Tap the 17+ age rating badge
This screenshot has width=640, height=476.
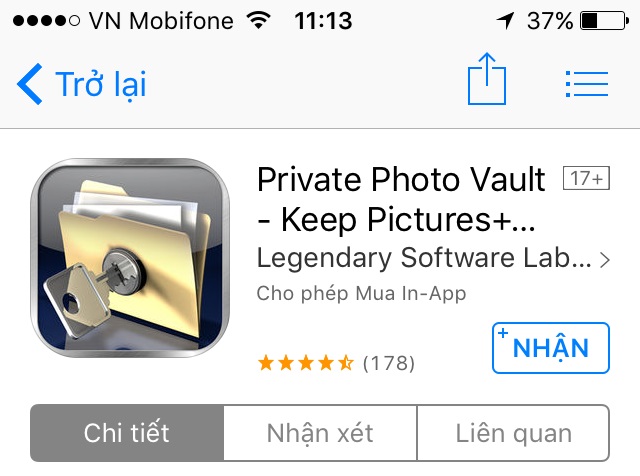tap(586, 178)
